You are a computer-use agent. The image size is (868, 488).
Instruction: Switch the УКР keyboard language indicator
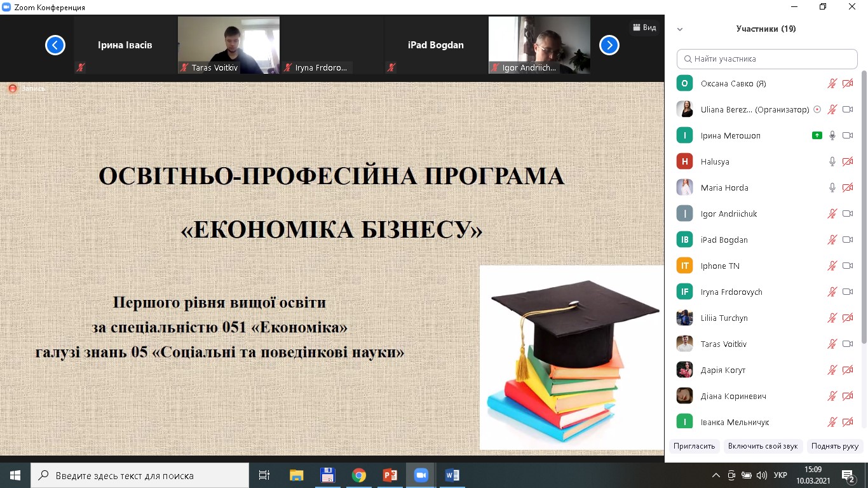coord(781,475)
